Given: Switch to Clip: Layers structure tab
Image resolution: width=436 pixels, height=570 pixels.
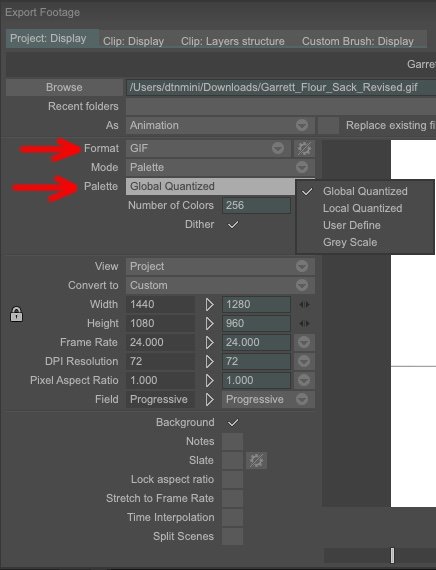Looking at the screenshot, I should click(x=233, y=41).
